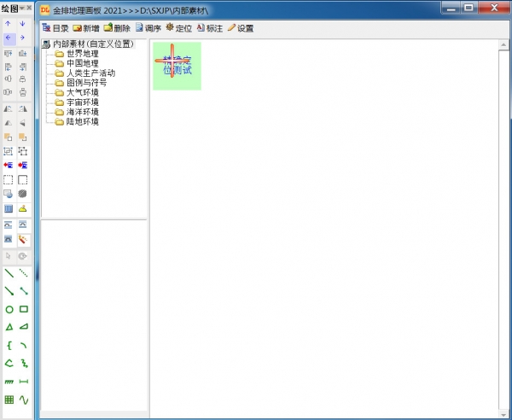Image resolution: width=512 pixels, height=420 pixels.
Task: Select the squiggly freehand curve tool
Action: [24, 363]
